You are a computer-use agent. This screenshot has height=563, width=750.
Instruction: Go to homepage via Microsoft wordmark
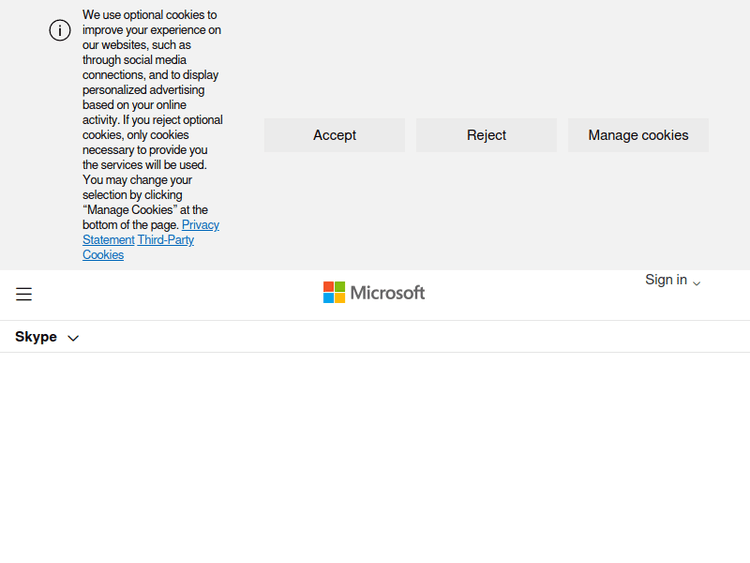click(387, 292)
